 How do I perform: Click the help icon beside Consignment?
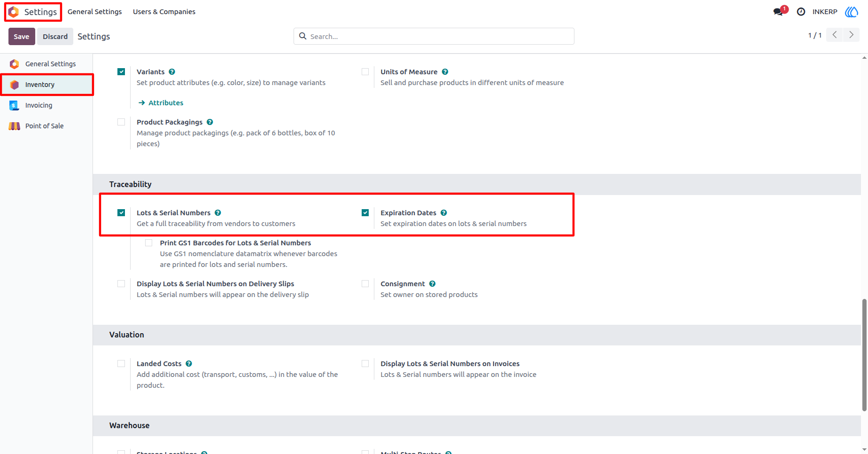[433, 284]
